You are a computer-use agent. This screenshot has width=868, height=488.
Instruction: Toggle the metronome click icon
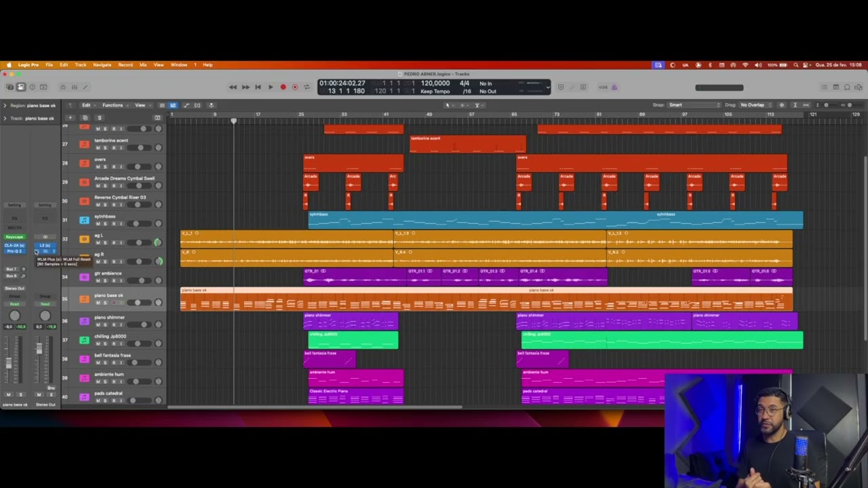[614, 87]
